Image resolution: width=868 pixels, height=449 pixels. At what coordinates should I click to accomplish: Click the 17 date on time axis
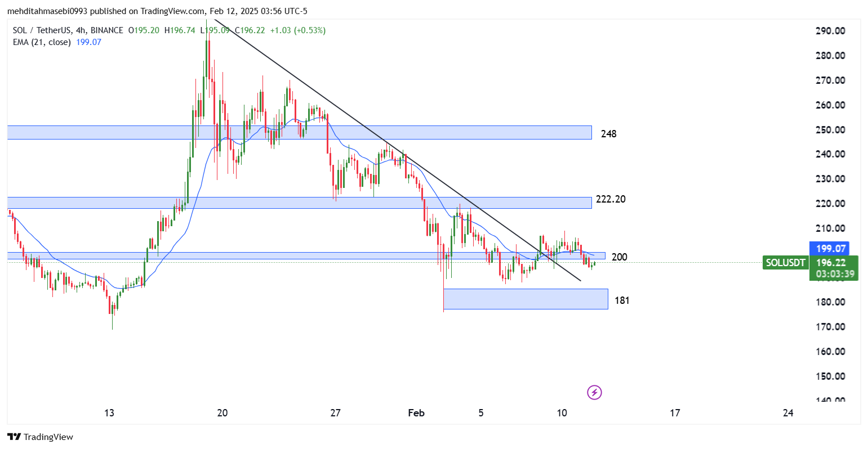(x=675, y=413)
